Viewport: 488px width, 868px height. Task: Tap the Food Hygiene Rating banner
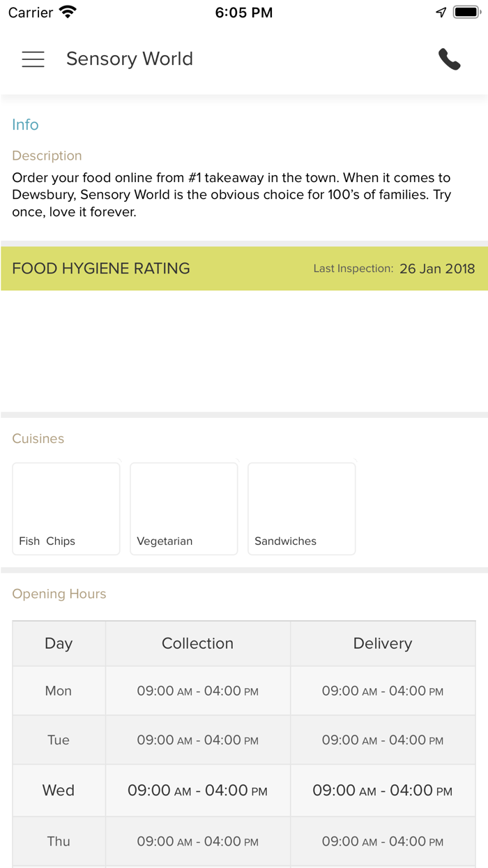coord(101,269)
